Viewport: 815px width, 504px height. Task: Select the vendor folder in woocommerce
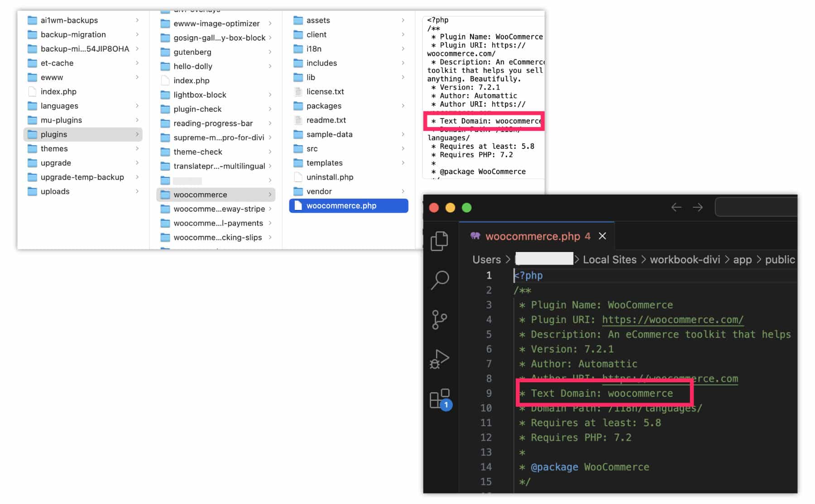tap(349, 191)
